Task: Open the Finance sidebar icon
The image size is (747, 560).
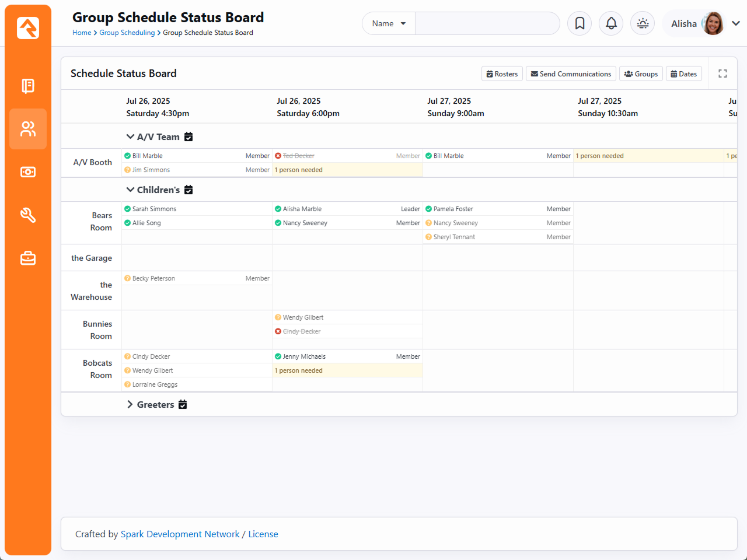Action: pos(28,172)
